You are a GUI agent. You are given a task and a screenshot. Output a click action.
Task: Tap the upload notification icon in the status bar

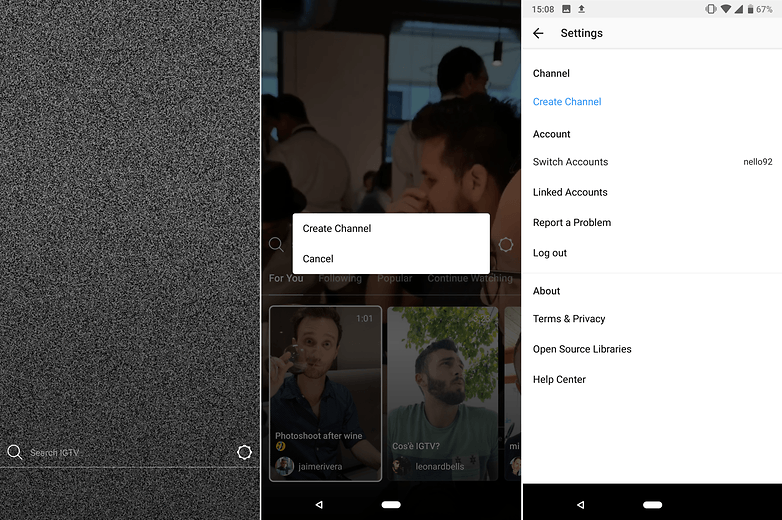pyautogui.click(x=582, y=9)
